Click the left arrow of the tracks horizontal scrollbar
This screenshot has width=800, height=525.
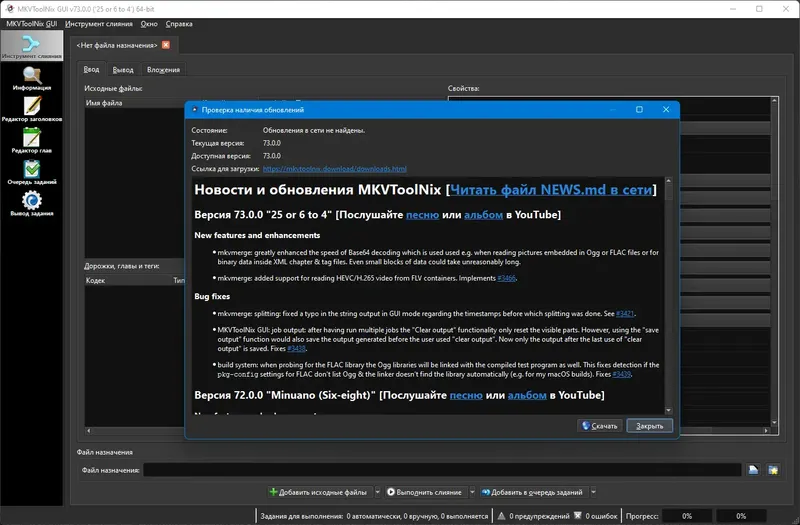coord(89,431)
